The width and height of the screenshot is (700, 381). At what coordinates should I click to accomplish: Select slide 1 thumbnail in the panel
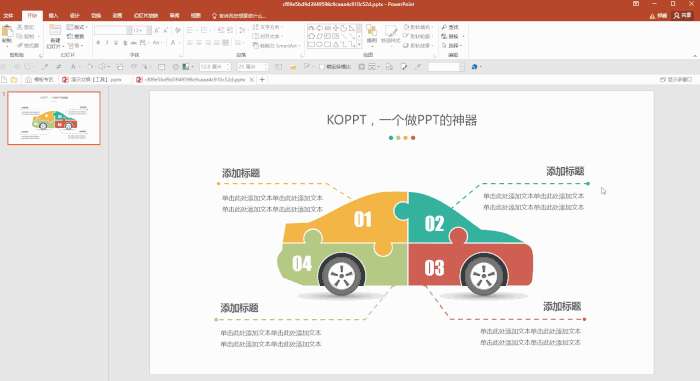(x=54, y=118)
